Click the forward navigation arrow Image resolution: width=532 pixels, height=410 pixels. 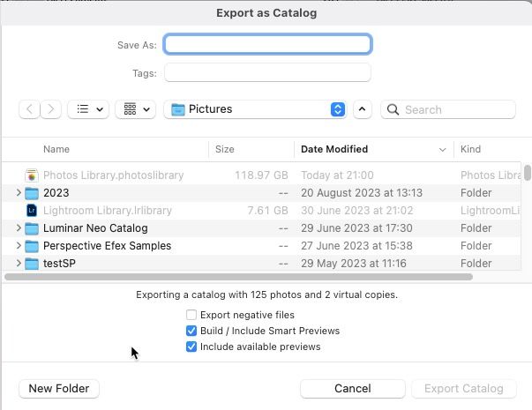(52, 109)
